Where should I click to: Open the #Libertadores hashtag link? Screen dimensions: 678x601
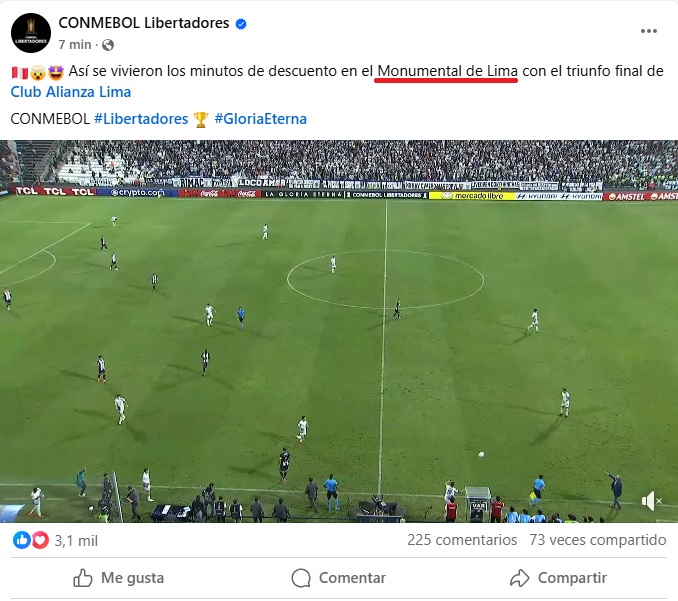(x=141, y=119)
